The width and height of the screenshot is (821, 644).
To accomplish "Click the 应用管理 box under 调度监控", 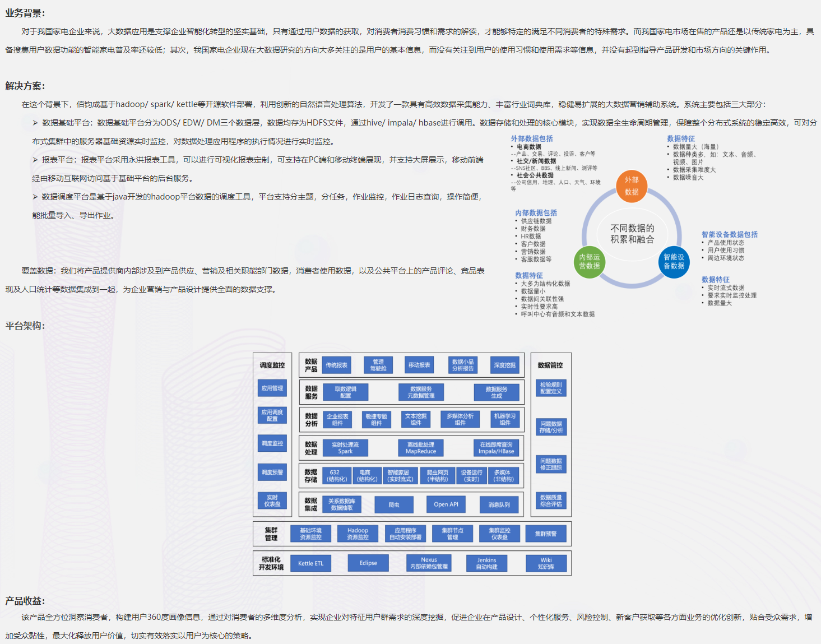I will coord(272,388).
